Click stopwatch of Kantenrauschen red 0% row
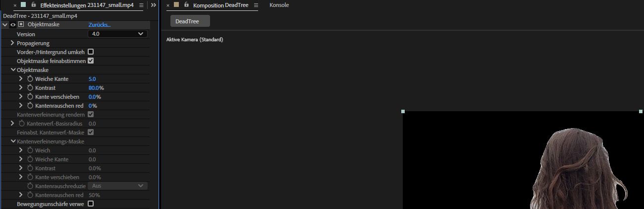 [30, 106]
